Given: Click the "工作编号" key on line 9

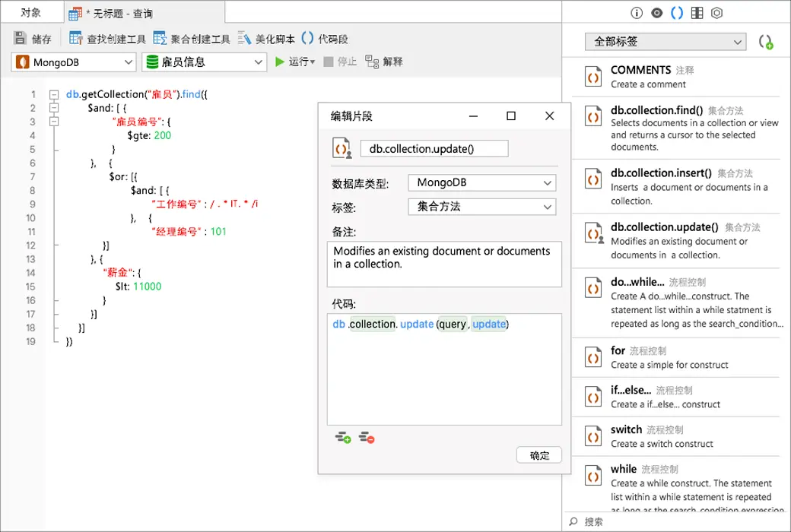Looking at the screenshot, I should pyautogui.click(x=176, y=204).
